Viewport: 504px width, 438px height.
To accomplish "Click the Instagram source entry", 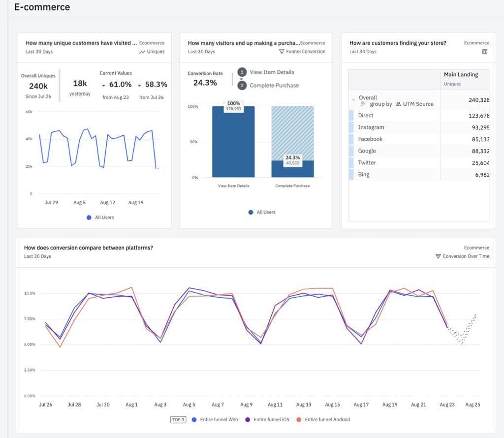I will coord(371,127).
